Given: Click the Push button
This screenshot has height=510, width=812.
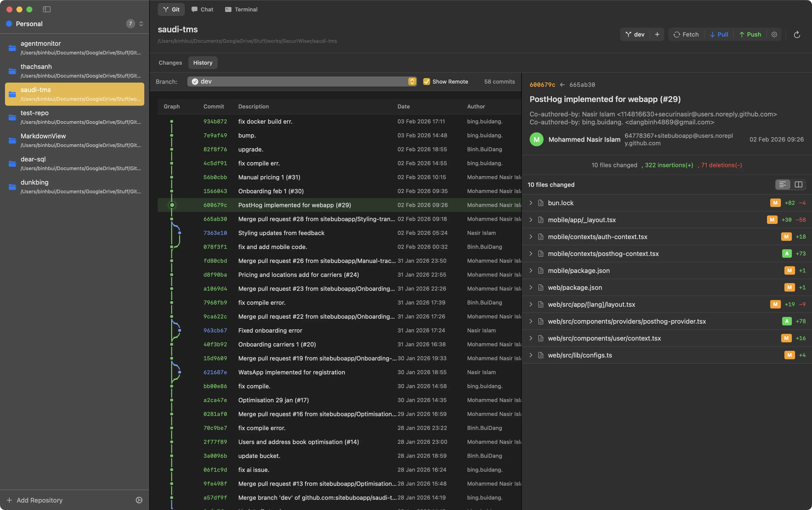Looking at the screenshot, I should click(750, 34).
